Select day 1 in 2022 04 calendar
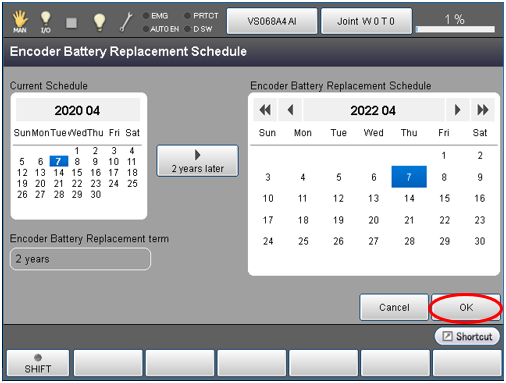Screen dimensions: 506x383 coord(444,156)
